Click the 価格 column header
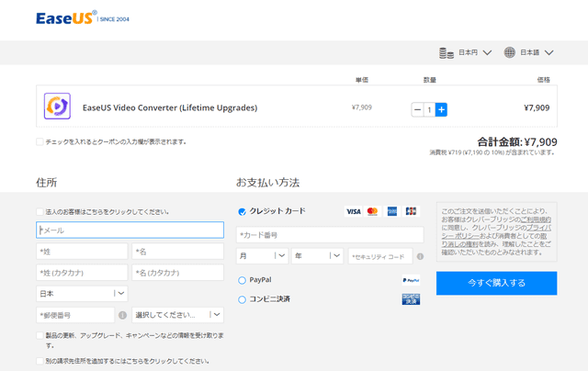 [x=543, y=80]
